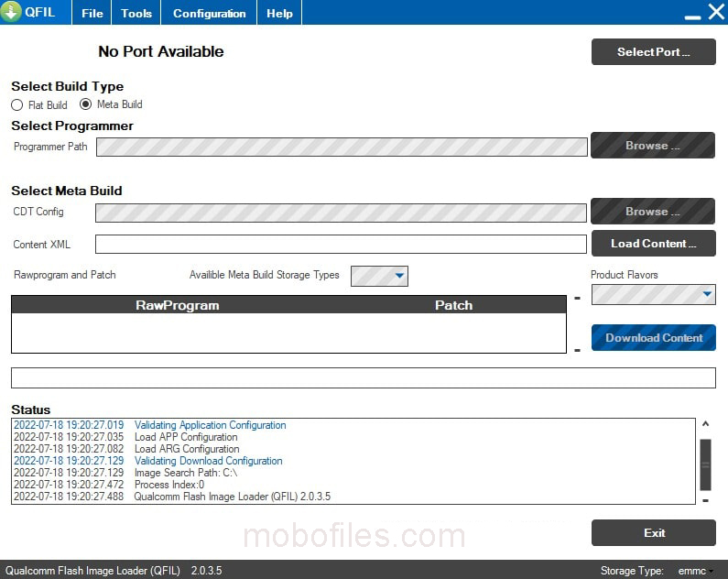Screen dimensions: 728x579
Task: Click the lower minus icon beside RawProgram table
Action: [x=577, y=350]
